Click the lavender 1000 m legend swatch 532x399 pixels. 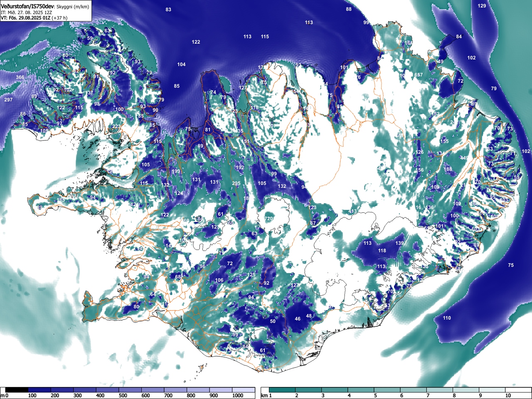click(x=244, y=390)
